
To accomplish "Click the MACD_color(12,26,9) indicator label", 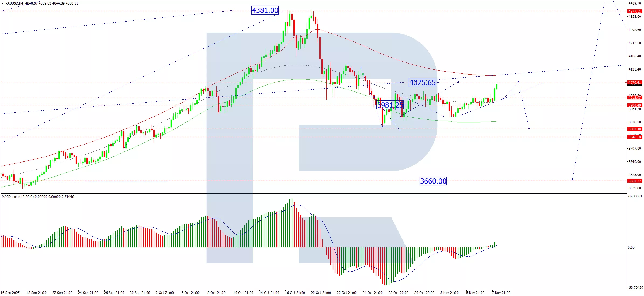I will 18,197.
